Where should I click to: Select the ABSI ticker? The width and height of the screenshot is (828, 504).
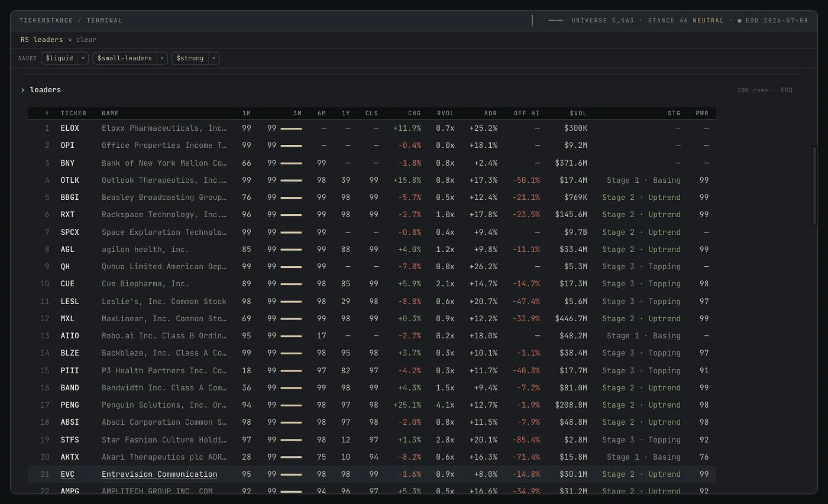(x=70, y=422)
